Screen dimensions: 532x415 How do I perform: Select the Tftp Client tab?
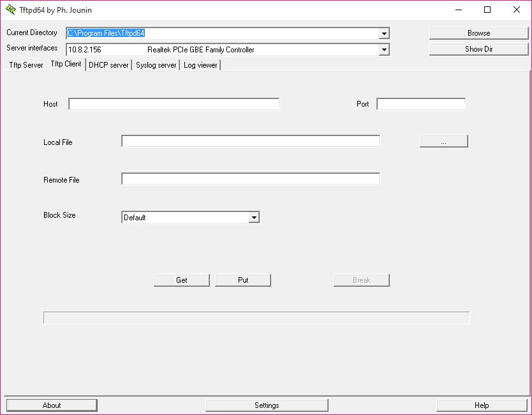(66, 64)
